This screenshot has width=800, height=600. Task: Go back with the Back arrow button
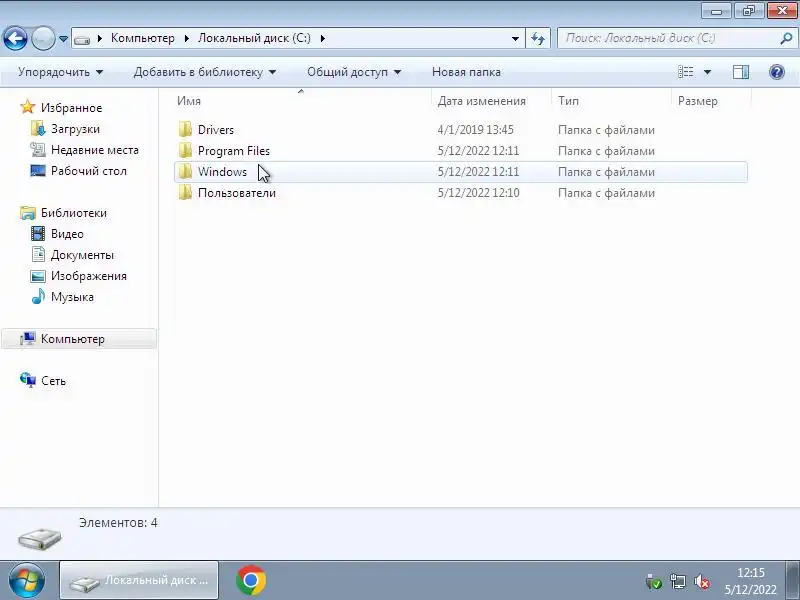tap(15, 38)
